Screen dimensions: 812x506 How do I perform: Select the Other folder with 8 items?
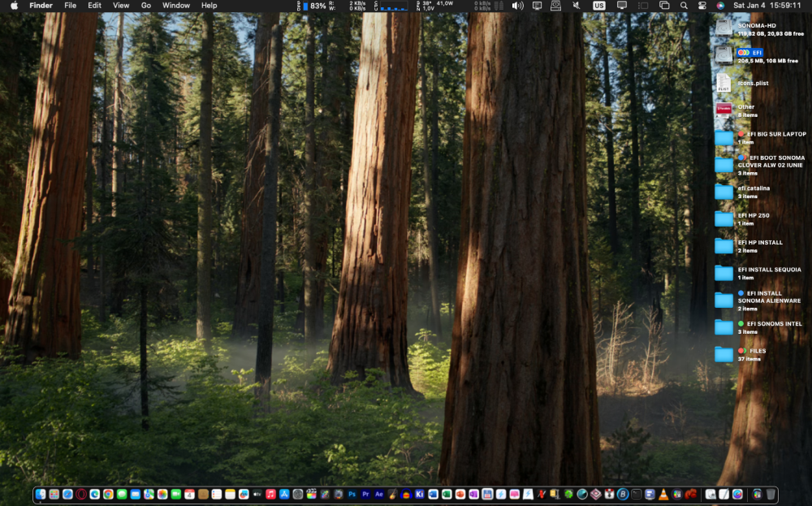tap(723, 110)
